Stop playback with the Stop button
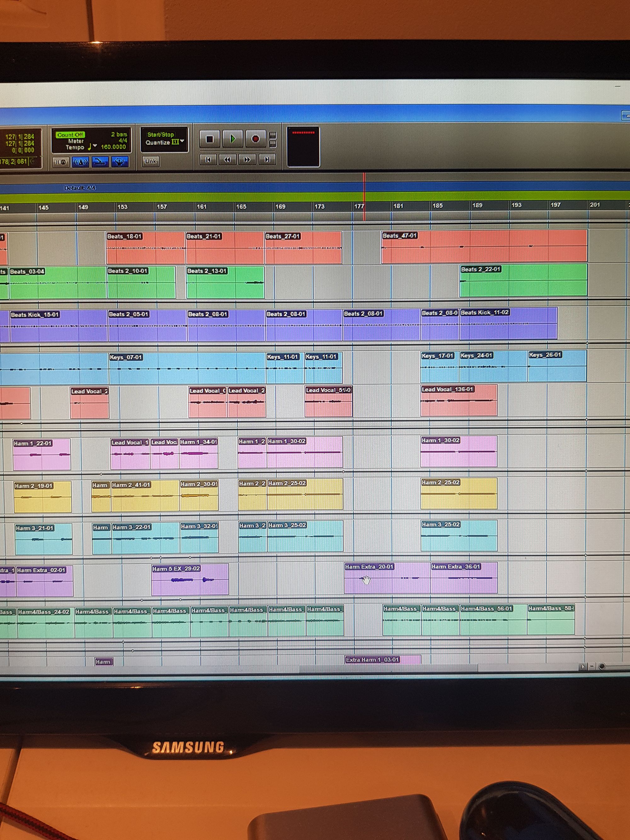630x840 pixels. pos(209,139)
